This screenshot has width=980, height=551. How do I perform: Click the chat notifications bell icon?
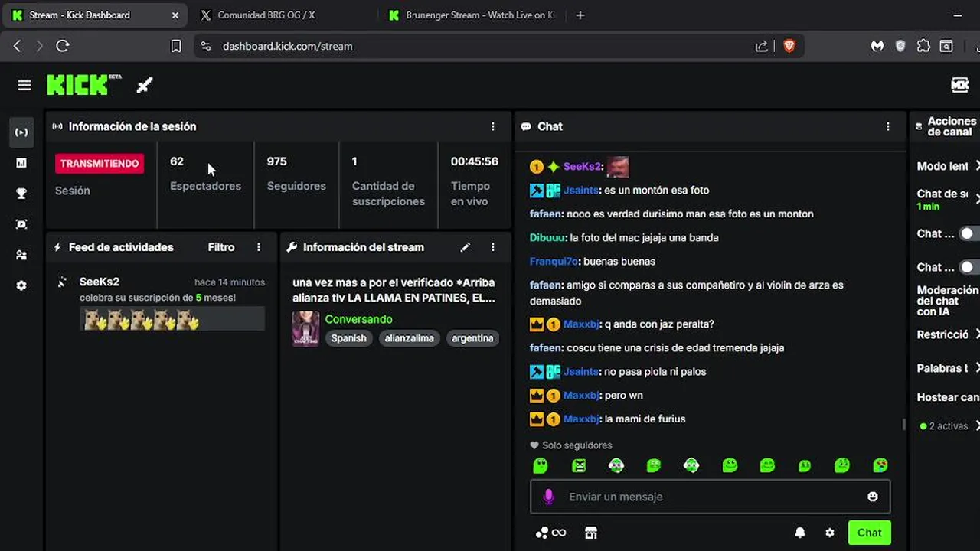[x=800, y=533]
